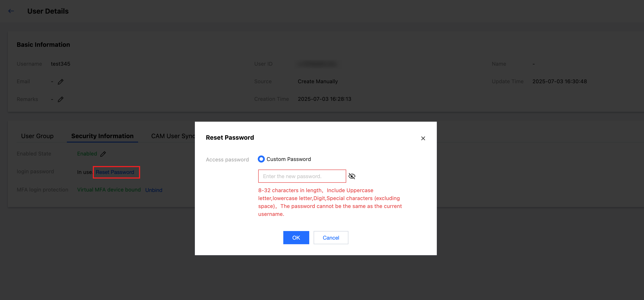Edit the Remarks field with pencil icon

[60, 99]
